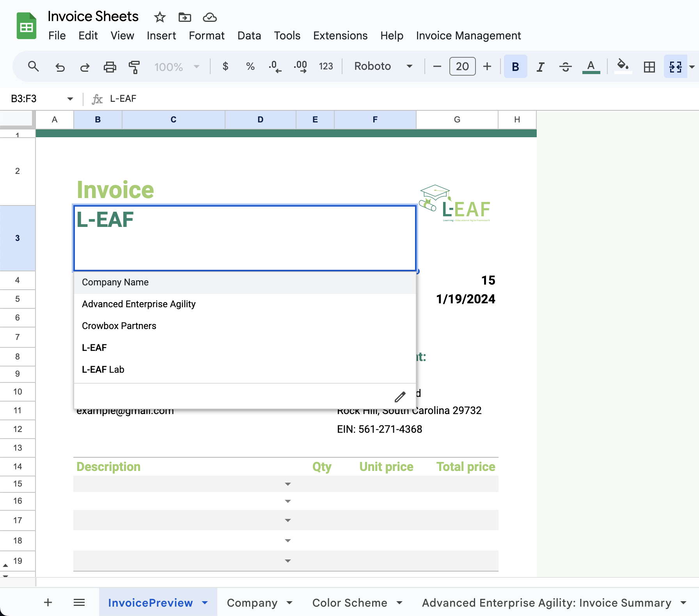Format as percent
This screenshot has height=616, width=699.
tap(250, 67)
